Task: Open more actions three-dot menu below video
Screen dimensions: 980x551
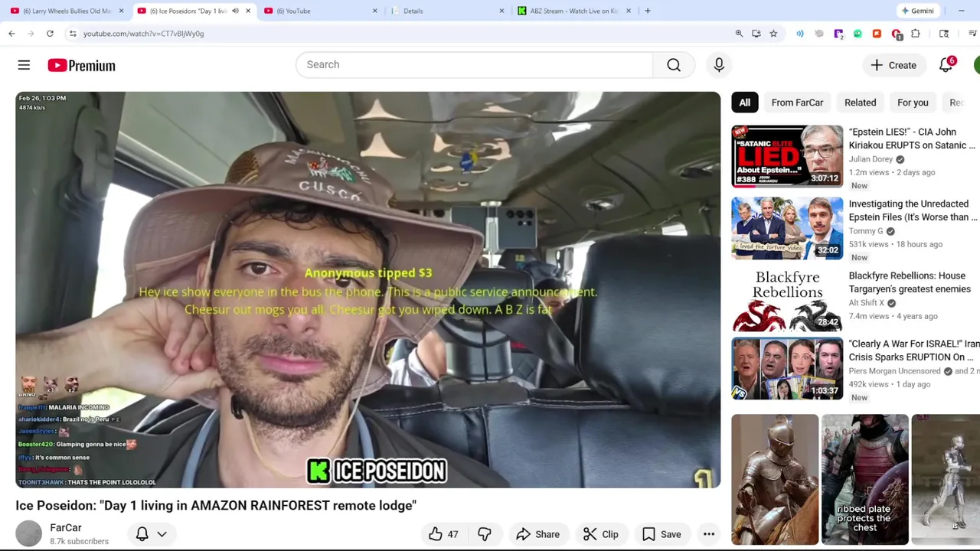Action: (x=709, y=534)
